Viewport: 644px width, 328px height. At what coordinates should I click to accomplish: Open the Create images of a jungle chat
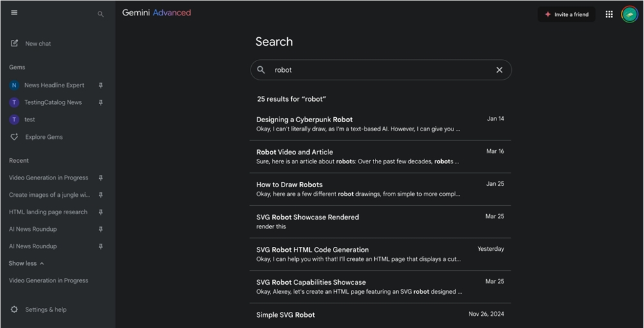[50, 195]
